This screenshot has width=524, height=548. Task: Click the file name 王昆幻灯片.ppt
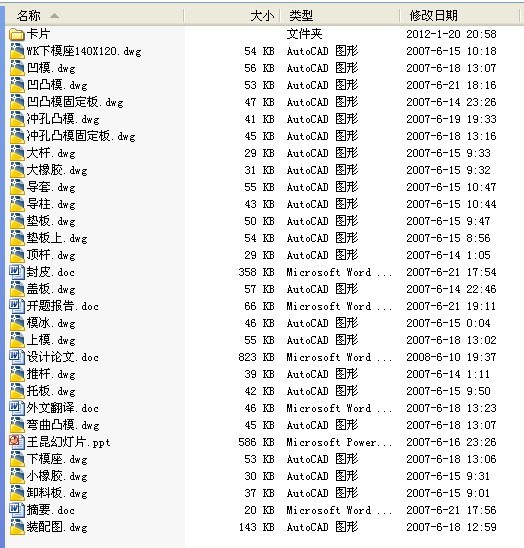(69, 442)
